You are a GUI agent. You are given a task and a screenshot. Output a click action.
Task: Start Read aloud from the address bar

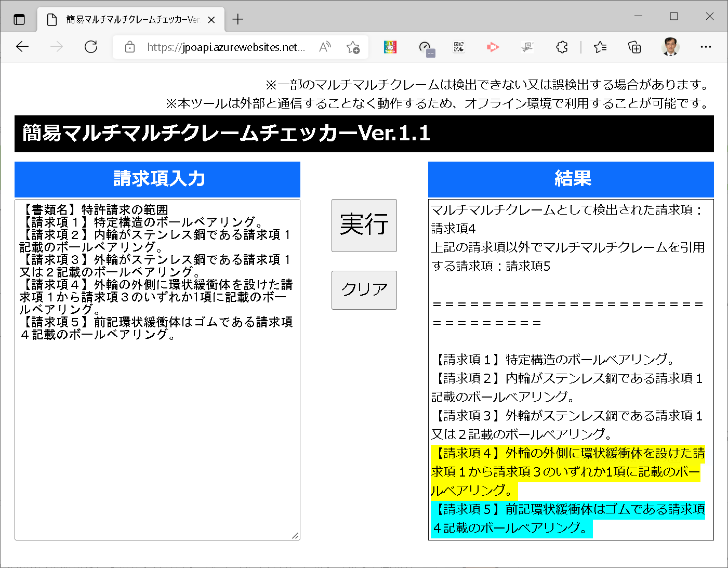click(325, 47)
